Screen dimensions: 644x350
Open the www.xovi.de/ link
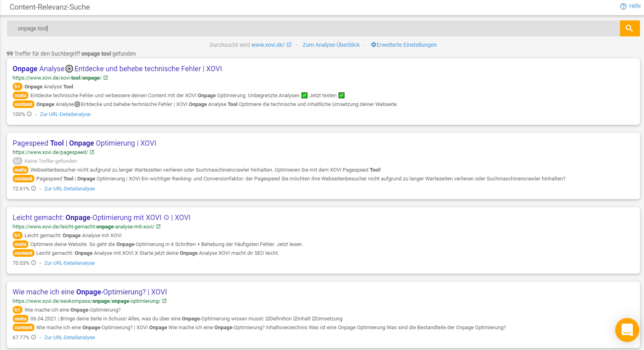coord(268,45)
